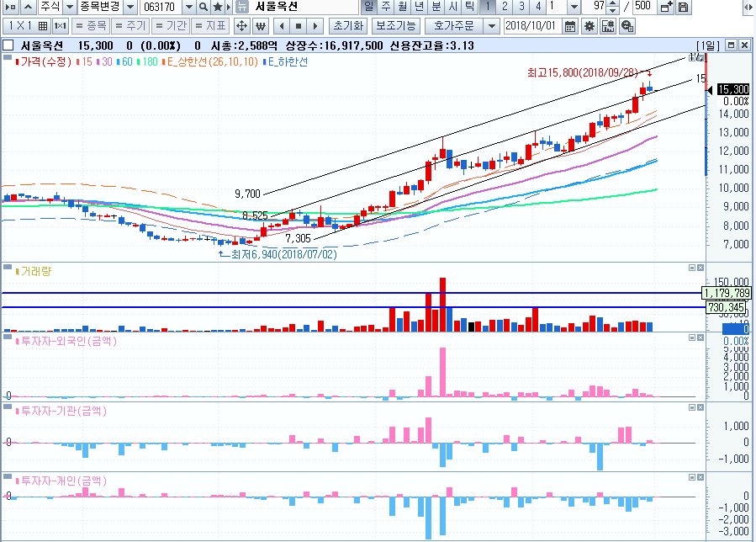Step chart backward with left arrow
This screenshot has width=756, height=542.
[x=282, y=25]
